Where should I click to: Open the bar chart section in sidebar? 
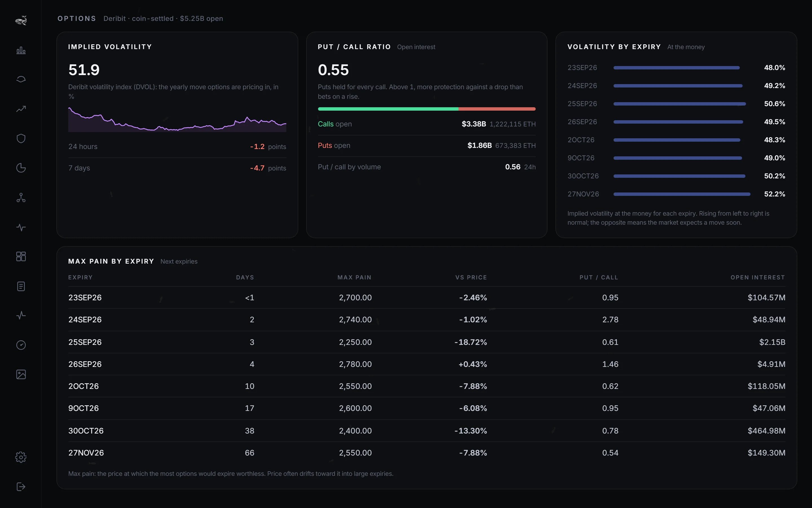coord(21,50)
